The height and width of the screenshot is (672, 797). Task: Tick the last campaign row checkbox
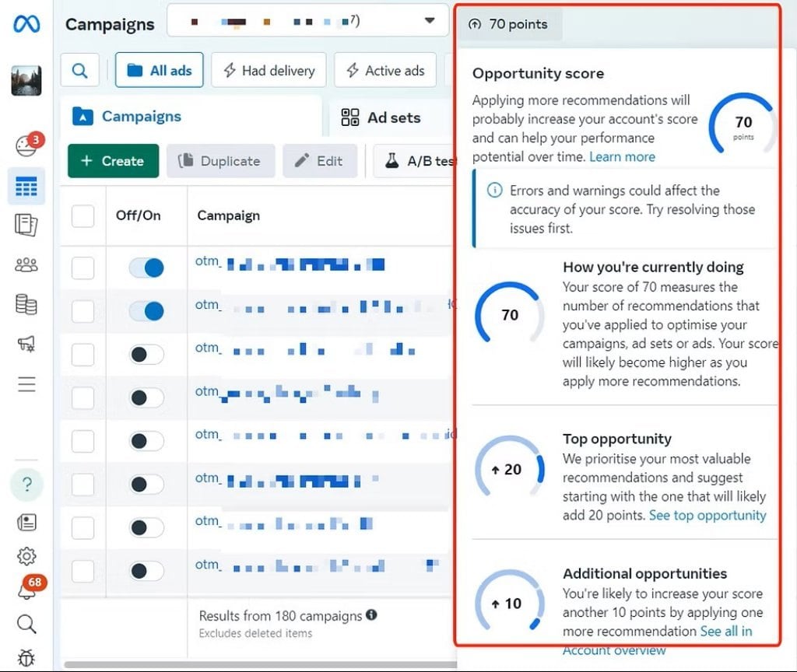pos(83,571)
